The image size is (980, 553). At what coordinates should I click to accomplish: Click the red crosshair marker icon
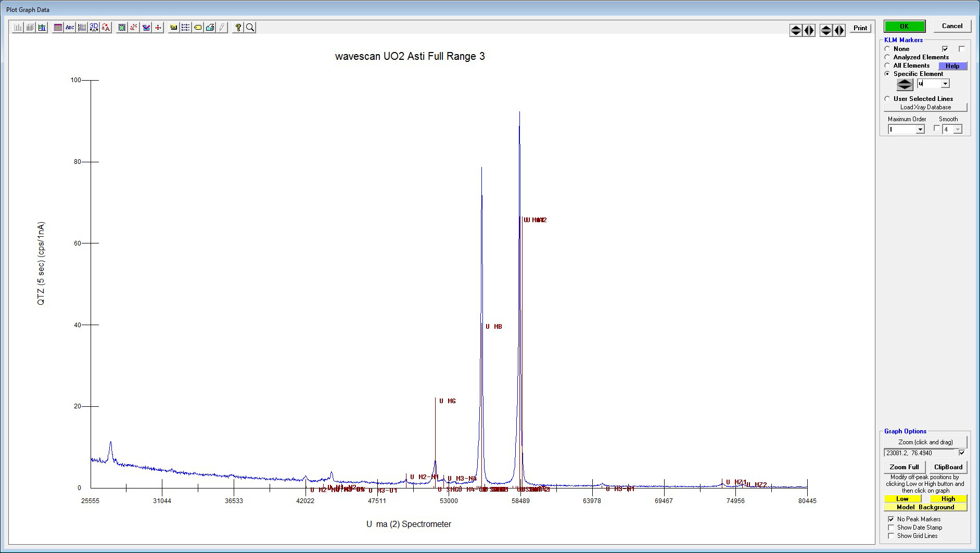[158, 28]
